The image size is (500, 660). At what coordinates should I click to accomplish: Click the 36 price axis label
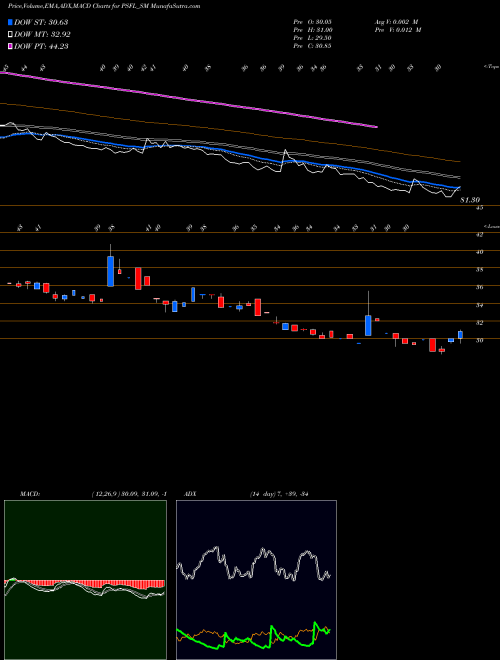click(479, 287)
